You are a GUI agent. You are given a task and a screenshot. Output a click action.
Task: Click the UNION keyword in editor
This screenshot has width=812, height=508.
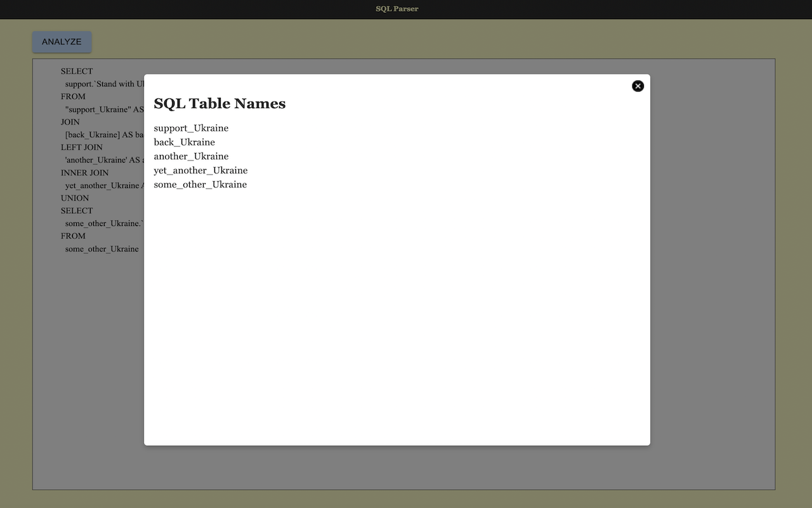coord(75,198)
